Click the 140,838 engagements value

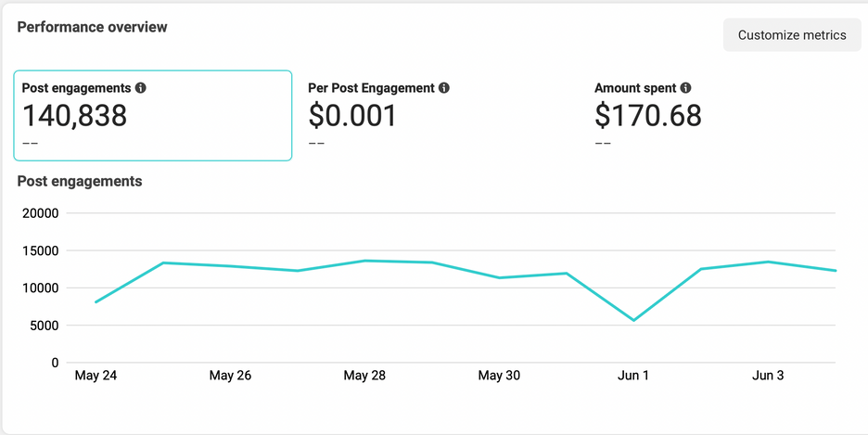click(74, 116)
